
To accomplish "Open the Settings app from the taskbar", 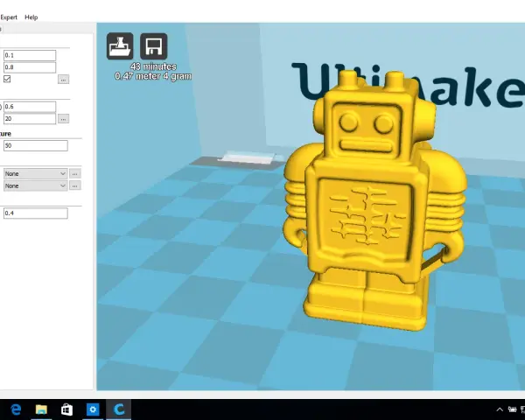I will click(x=93, y=409).
